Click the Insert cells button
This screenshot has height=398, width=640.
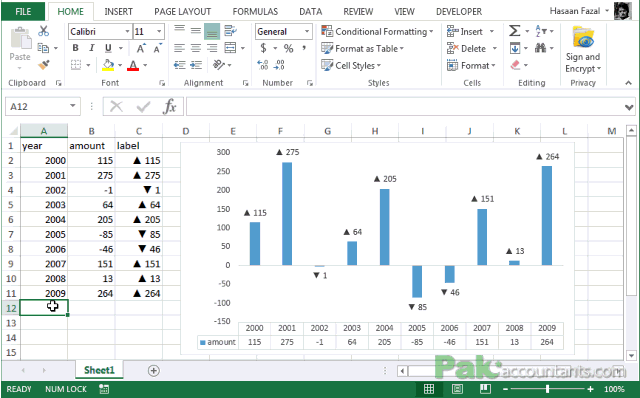471,31
